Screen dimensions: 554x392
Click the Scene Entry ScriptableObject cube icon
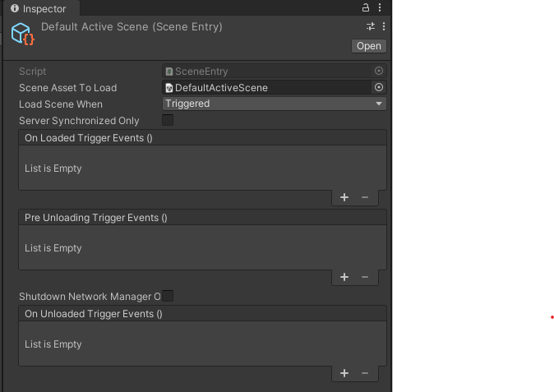(23, 34)
